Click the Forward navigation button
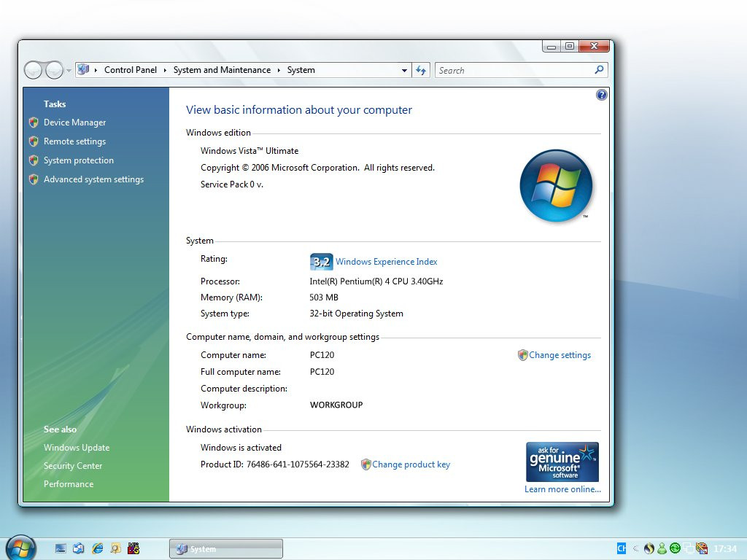This screenshot has height=560, width=747. pos(54,71)
